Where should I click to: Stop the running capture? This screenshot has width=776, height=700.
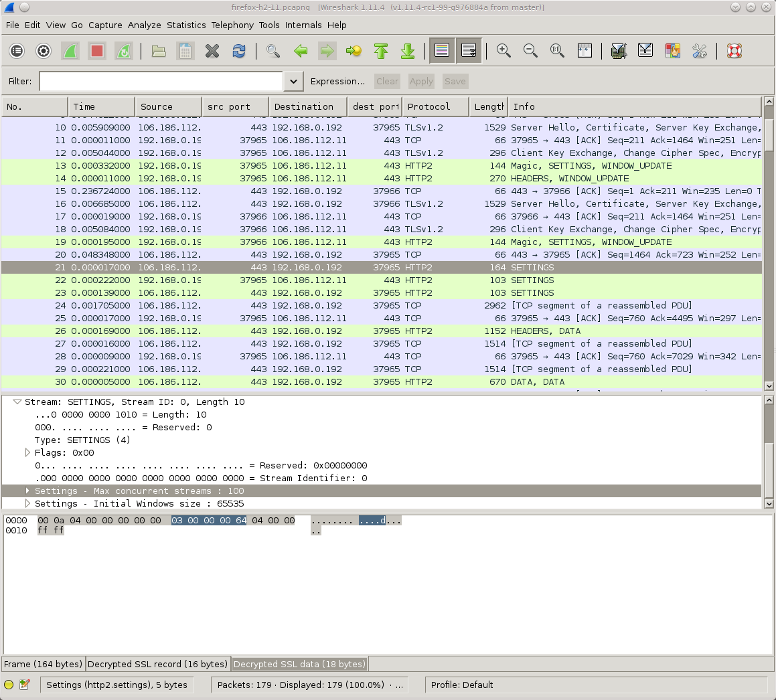coord(97,50)
